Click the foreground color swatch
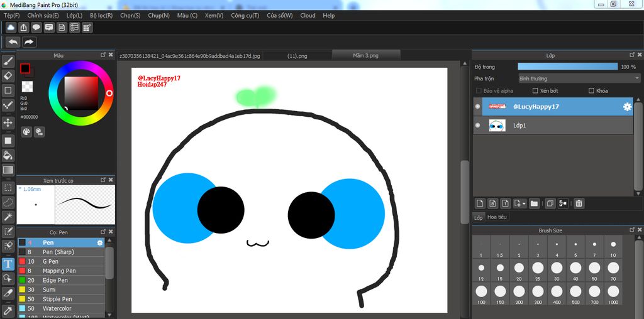The width and height of the screenshot is (644, 319). (x=25, y=68)
